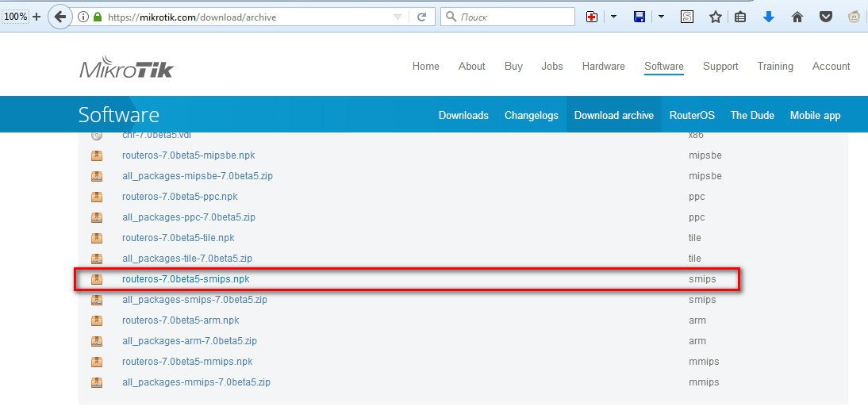
Task: Click the blue floppy disk save icon
Action: pos(639,17)
